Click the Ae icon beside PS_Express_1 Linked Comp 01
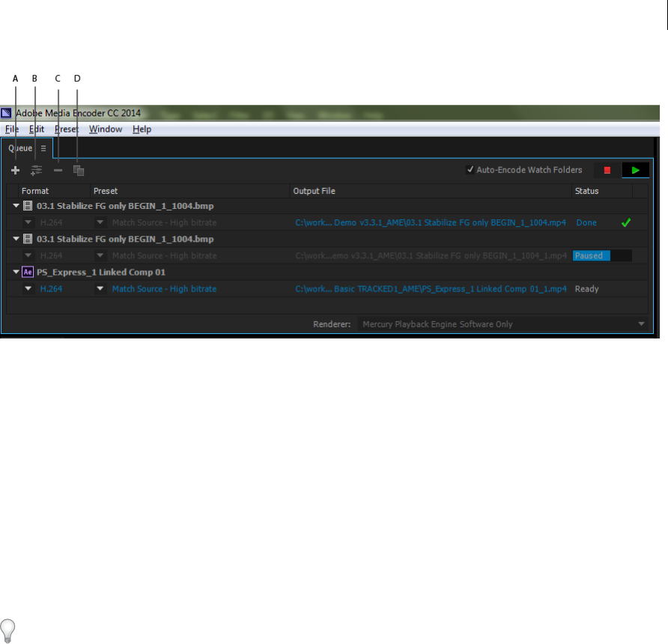The image size is (668, 644). click(28, 272)
